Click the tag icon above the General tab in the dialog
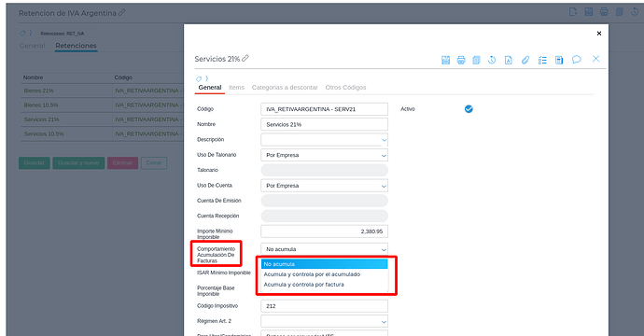 [x=199, y=78]
